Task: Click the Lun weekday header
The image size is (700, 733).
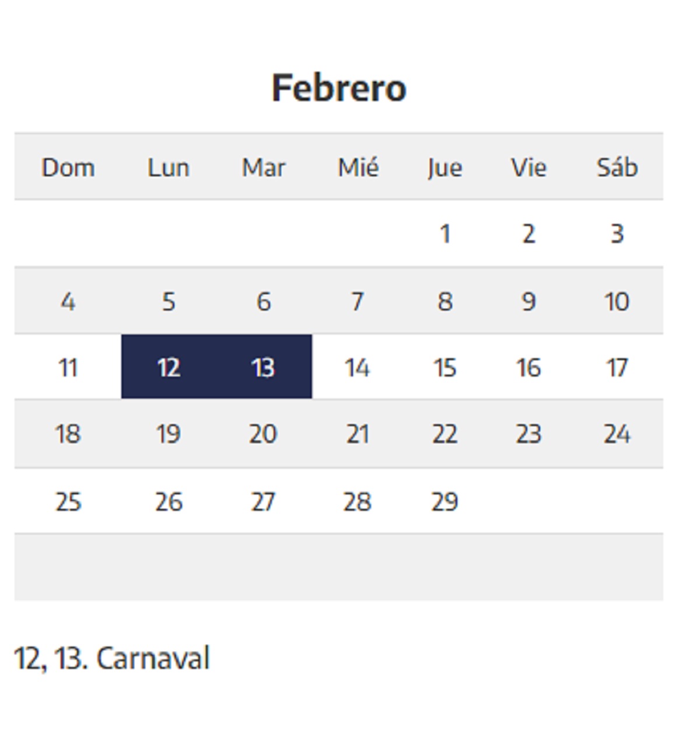Action: 169,168
